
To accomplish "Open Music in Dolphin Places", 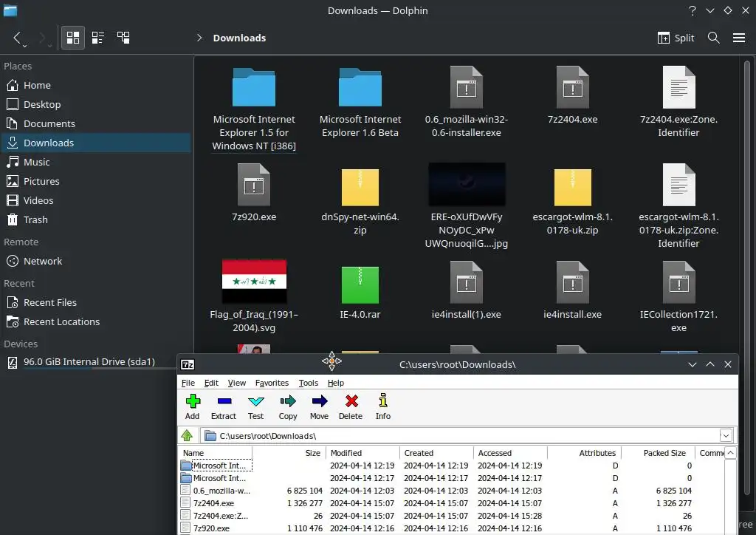I will click(96, 162).
